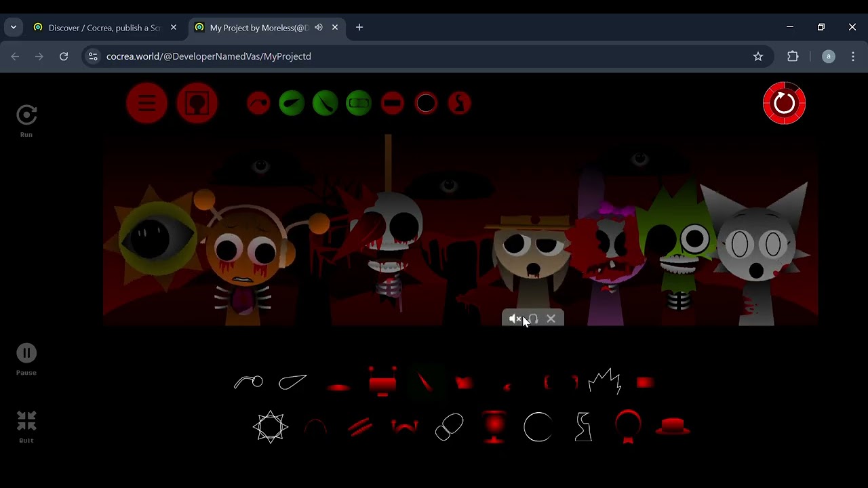Select the flat red oval sound icon
This screenshot has height=488, width=868.
pos(338,387)
